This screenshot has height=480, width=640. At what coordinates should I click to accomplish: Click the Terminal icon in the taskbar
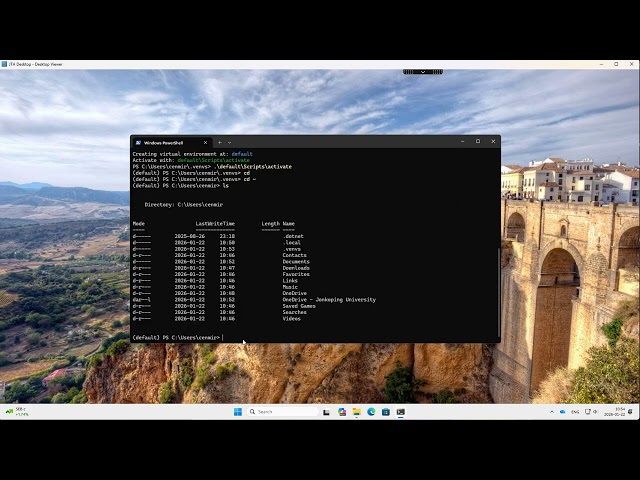pos(400,412)
